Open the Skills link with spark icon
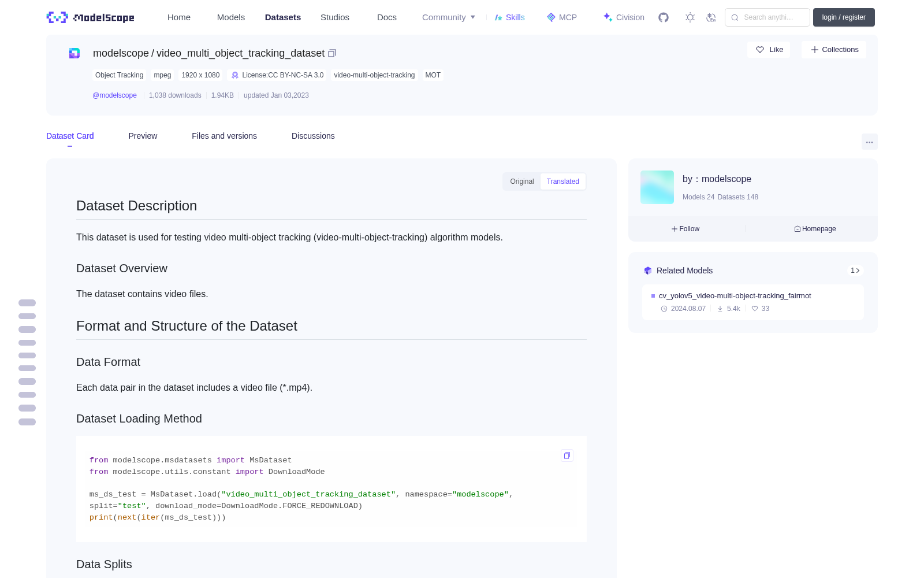 pos(510,17)
